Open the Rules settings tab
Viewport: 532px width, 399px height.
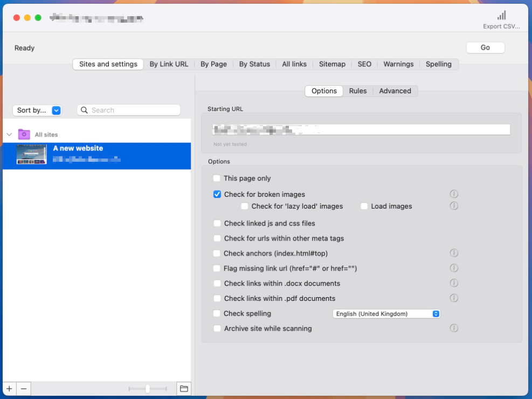click(x=357, y=91)
